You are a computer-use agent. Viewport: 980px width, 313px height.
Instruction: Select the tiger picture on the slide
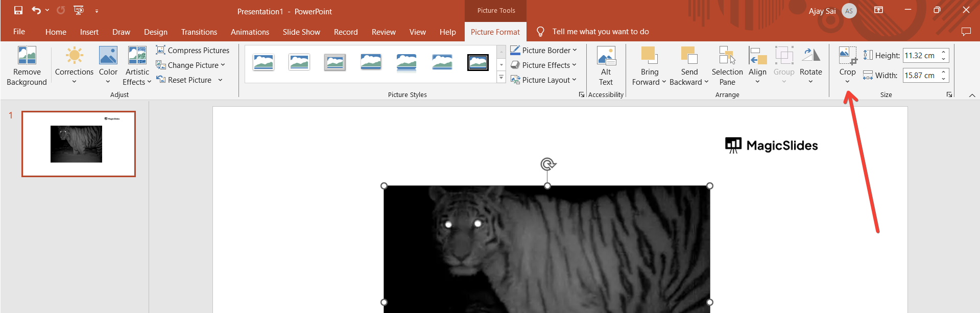point(547,249)
